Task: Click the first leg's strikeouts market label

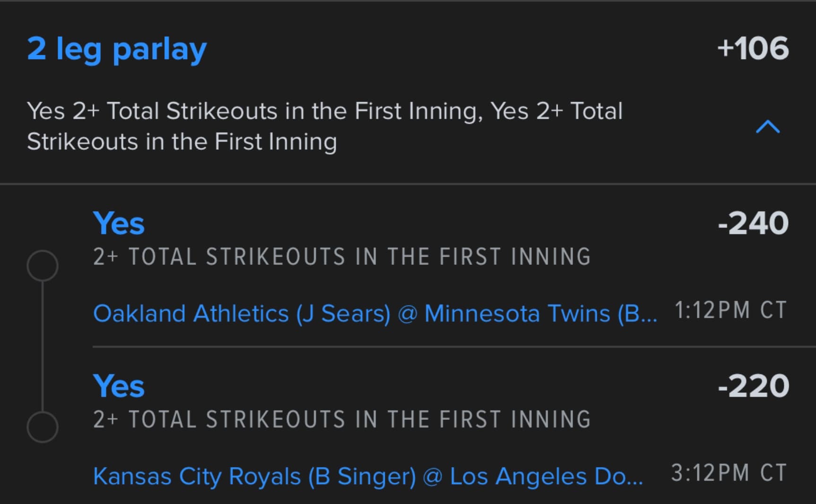Action: [342, 257]
